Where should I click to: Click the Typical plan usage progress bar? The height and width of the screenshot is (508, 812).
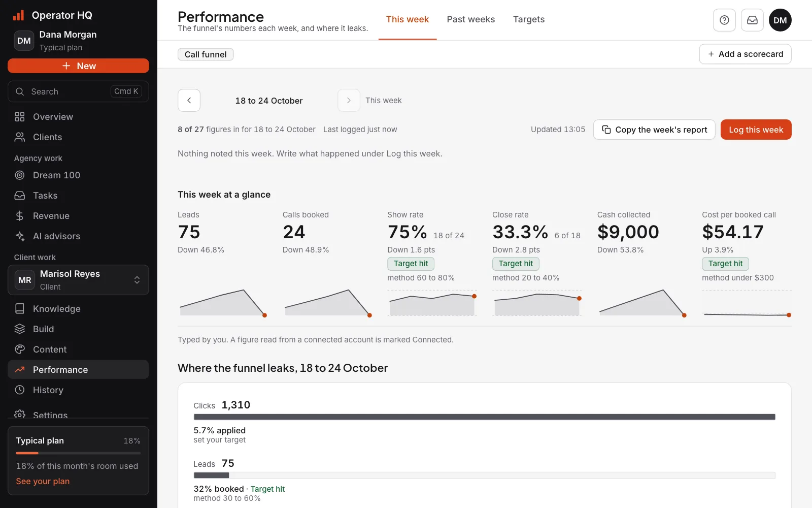pyautogui.click(x=78, y=453)
